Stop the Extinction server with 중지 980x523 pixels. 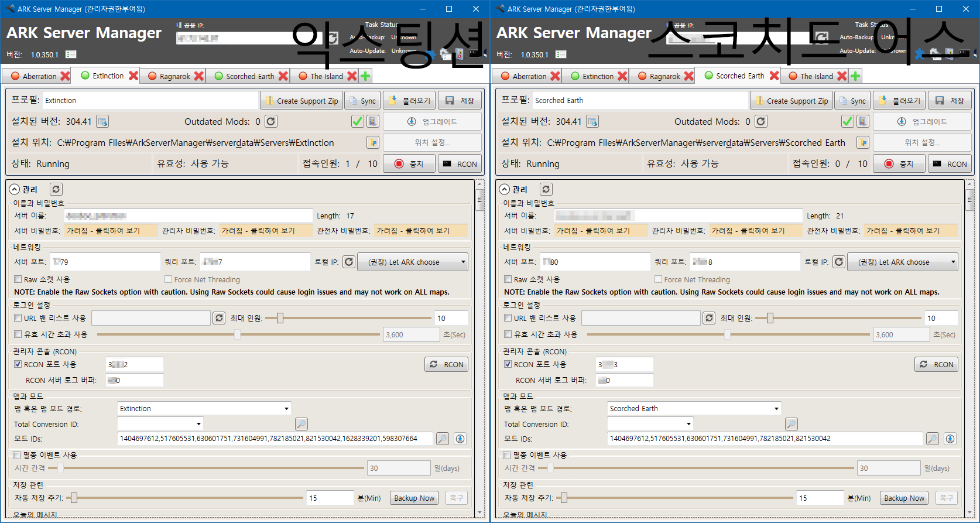point(409,164)
